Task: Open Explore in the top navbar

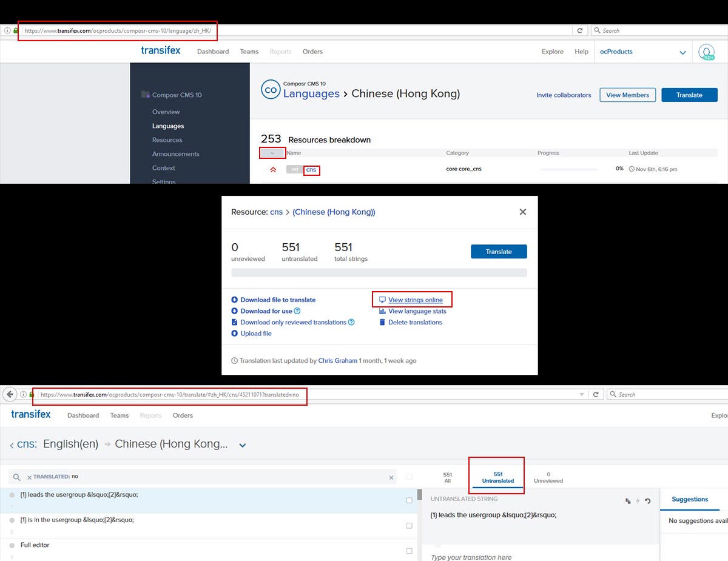Action: [553, 52]
